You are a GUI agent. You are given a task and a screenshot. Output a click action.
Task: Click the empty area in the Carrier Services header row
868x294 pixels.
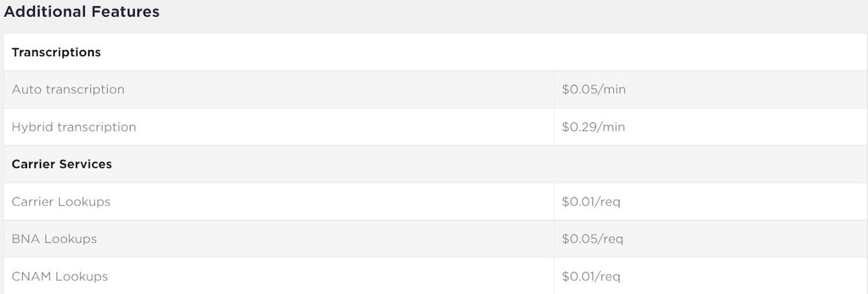486,165
